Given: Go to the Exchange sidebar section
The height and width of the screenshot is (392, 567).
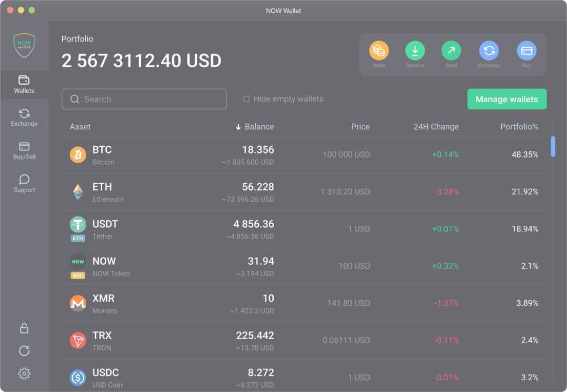Looking at the screenshot, I should tap(24, 118).
